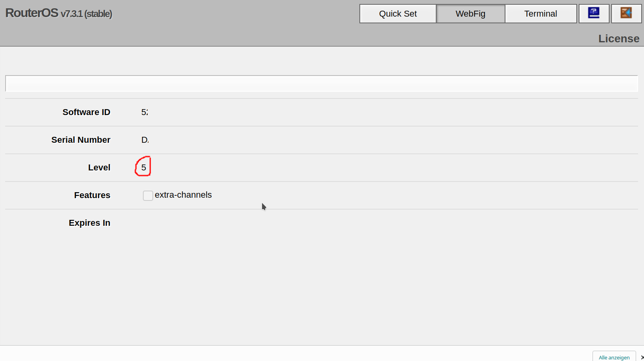The image size is (644, 361).
Task: Click the Level label
Action: (99, 168)
